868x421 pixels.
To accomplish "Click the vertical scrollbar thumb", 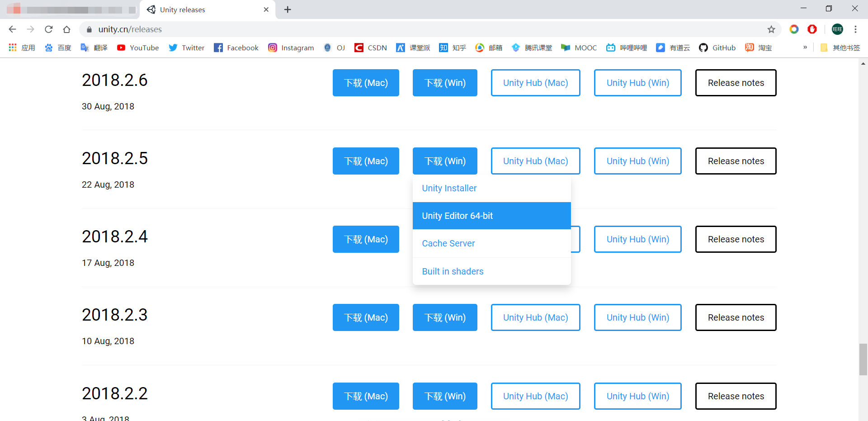I will tap(863, 360).
